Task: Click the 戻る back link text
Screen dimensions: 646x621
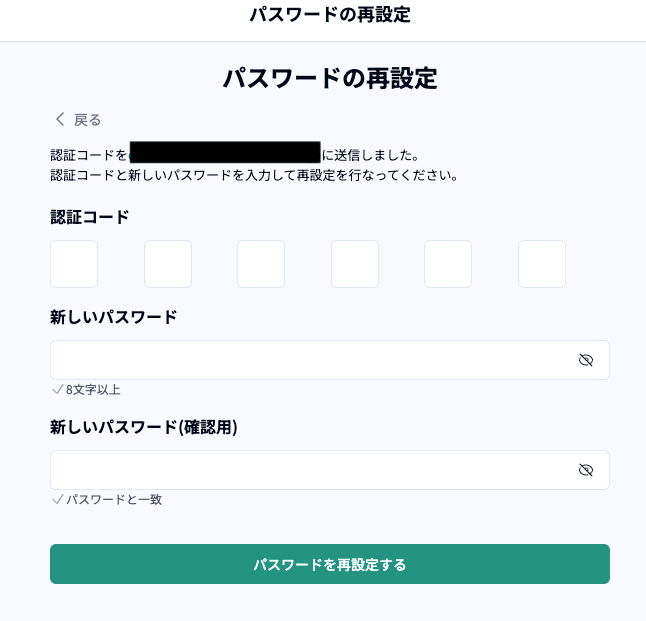Action: [x=87, y=120]
